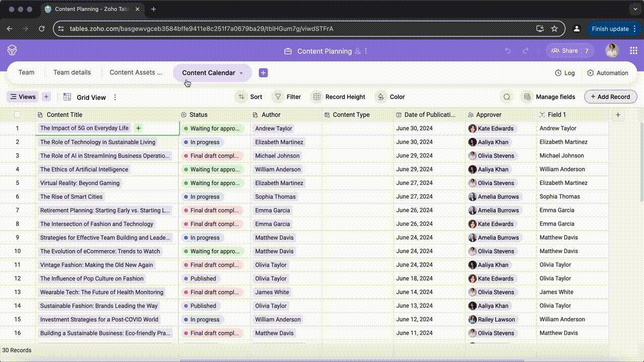Click the search magnifier icon in toolbar
The width and height of the screenshot is (644, 362).
tap(507, 97)
